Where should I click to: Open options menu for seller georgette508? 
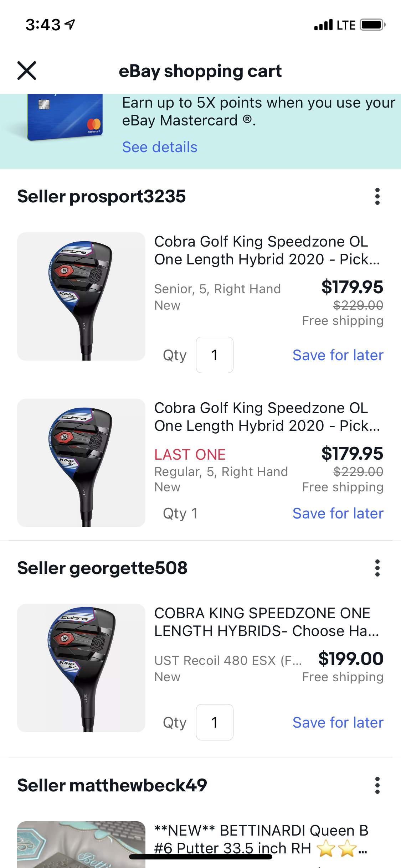click(377, 568)
